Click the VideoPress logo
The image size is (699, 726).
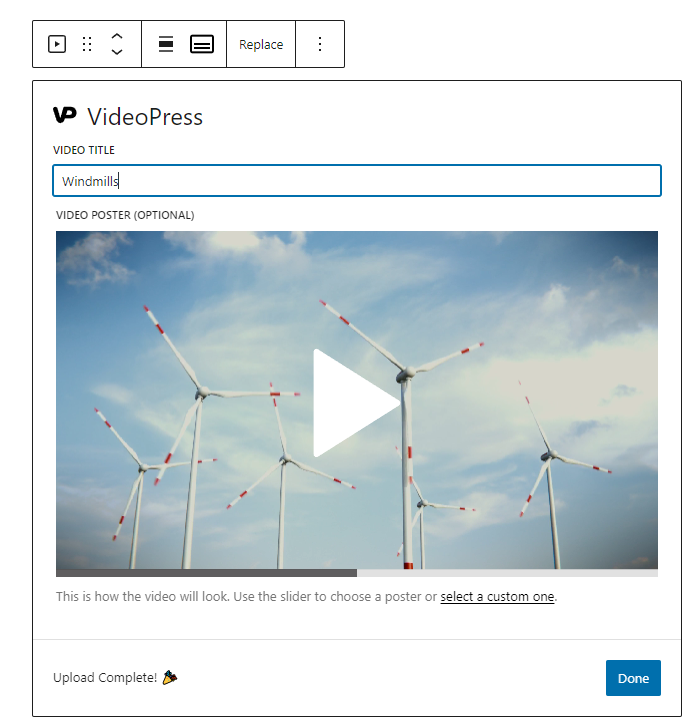64,115
